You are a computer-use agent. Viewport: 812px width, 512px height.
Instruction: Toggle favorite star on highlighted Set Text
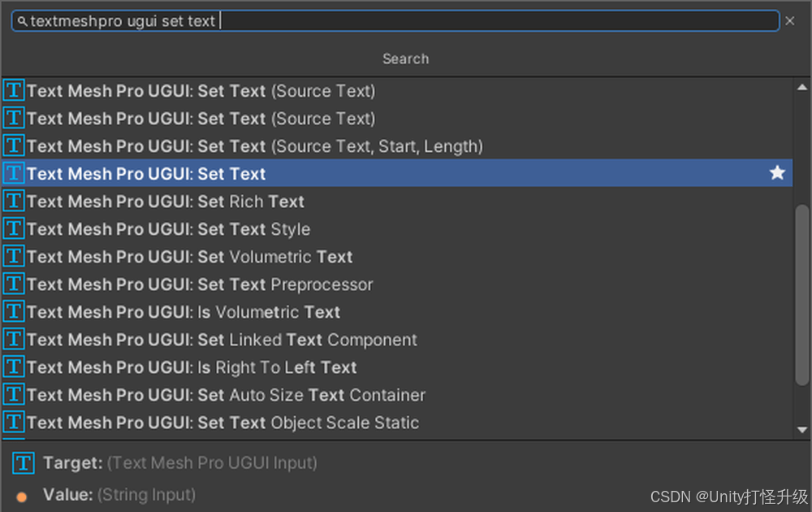[x=777, y=173]
